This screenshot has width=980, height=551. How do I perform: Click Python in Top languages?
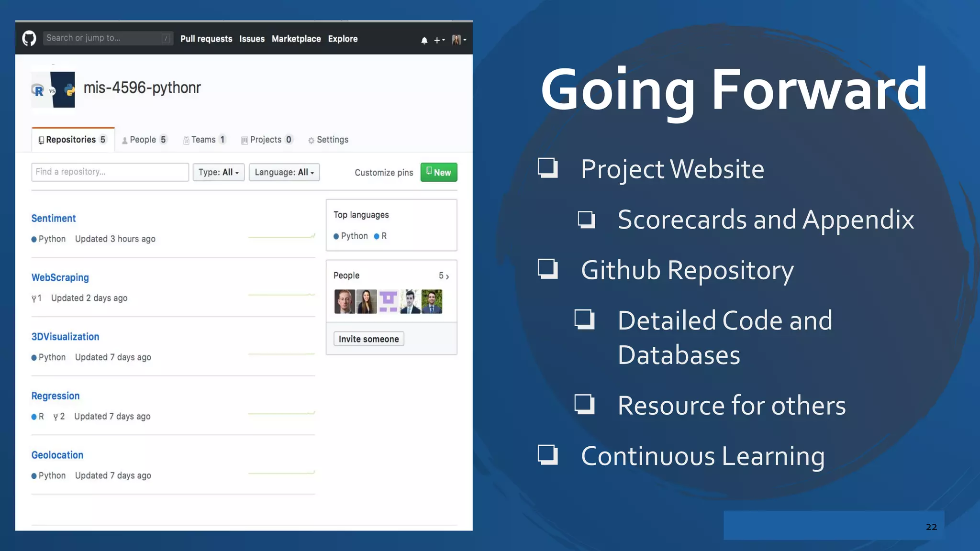pyautogui.click(x=351, y=236)
